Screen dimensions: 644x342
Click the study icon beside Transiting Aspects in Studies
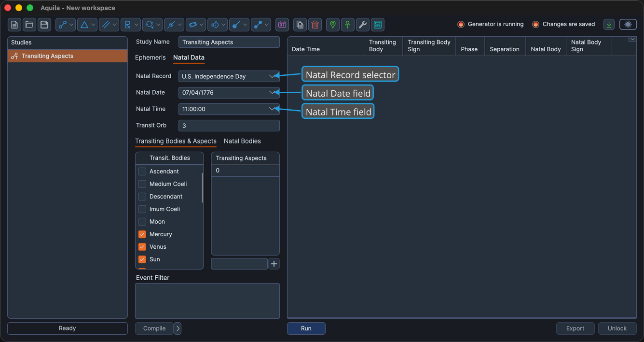point(14,56)
